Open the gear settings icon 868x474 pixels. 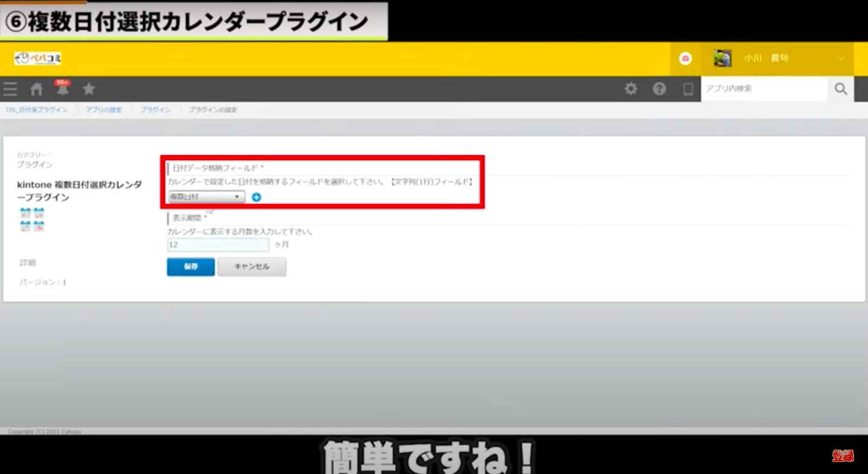click(x=631, y=89)
